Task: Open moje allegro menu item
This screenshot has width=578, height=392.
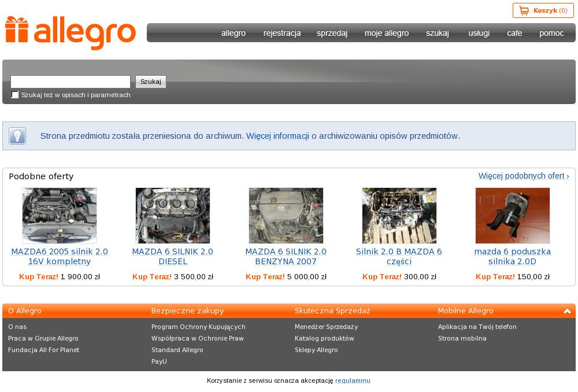Action: [x=387, y=33]
